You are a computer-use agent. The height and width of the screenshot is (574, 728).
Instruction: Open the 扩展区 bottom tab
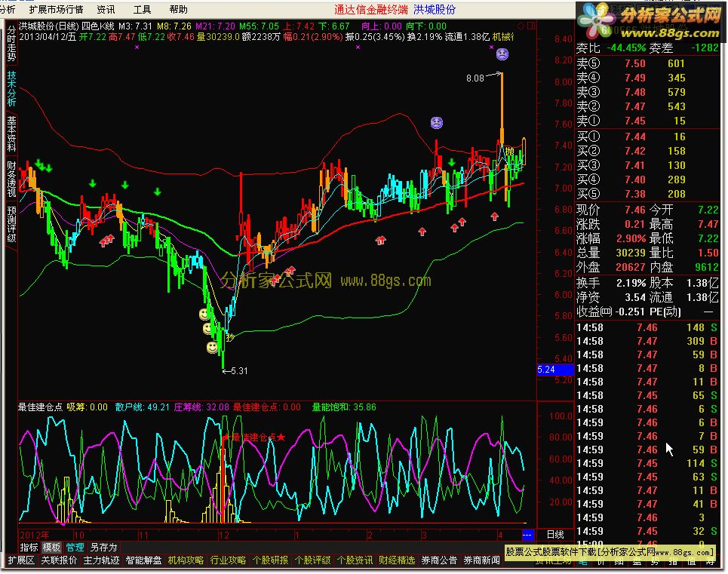point(22,560)
